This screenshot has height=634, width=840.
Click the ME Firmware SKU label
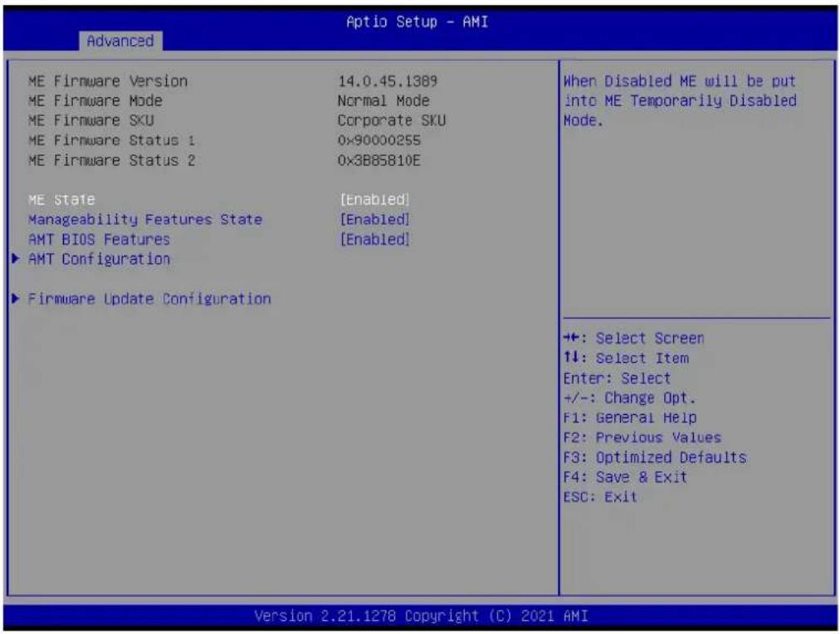click(91, 120)
